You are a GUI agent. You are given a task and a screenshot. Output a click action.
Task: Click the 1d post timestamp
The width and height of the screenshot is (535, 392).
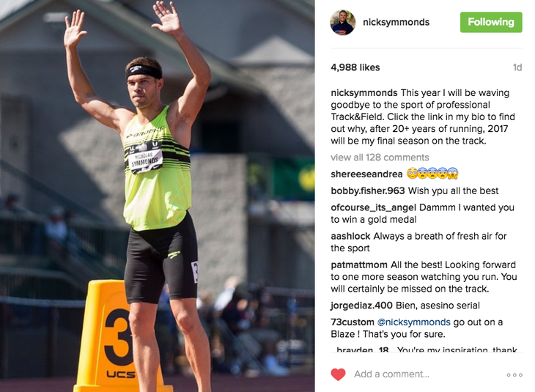click(517, 67)
